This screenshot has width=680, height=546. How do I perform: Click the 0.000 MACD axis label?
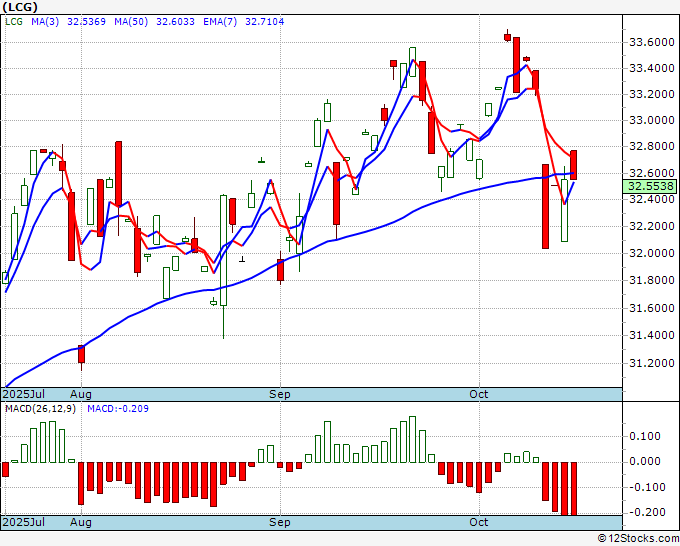click(x=647, y=461)
